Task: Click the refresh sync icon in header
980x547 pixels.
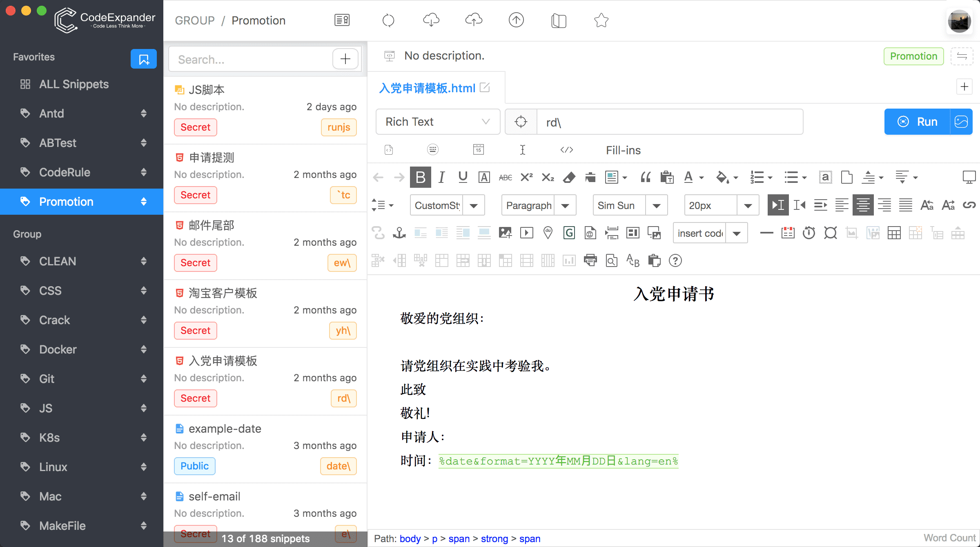Action: click(388, 20)
